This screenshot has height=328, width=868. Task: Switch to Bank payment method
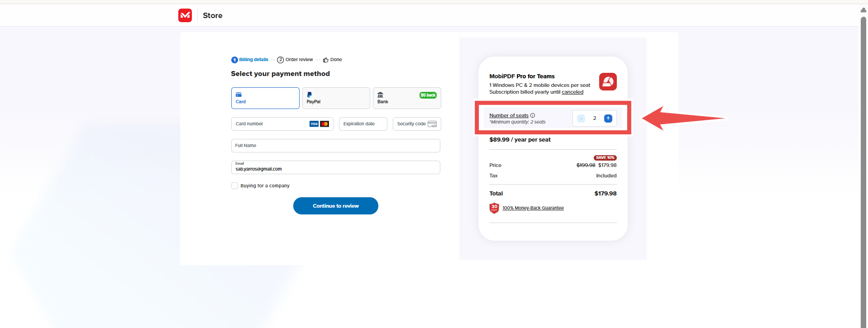[x=407, y=98]
